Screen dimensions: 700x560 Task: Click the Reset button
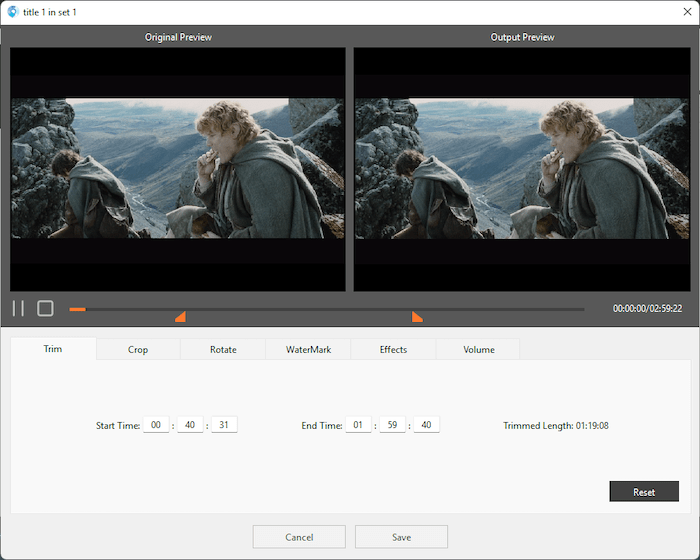pyautogui.click(x=644, y=491)
